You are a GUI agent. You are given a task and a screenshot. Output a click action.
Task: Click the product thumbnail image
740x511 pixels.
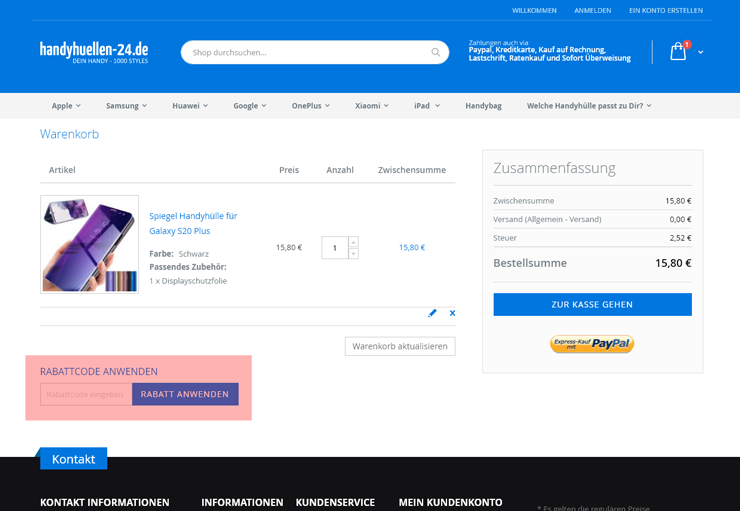point(90,244)
